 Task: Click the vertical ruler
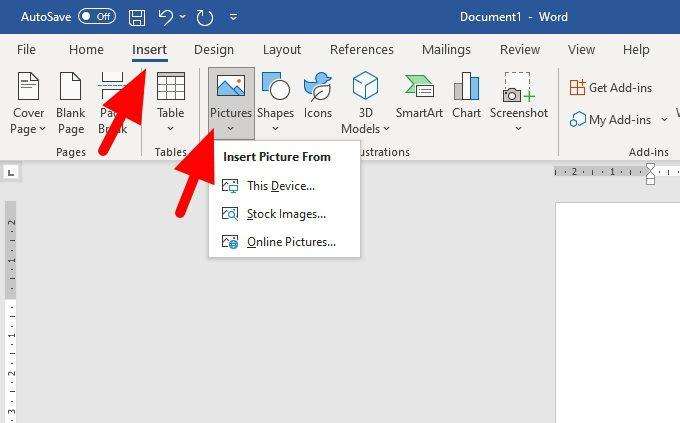(x=11, y=312)
